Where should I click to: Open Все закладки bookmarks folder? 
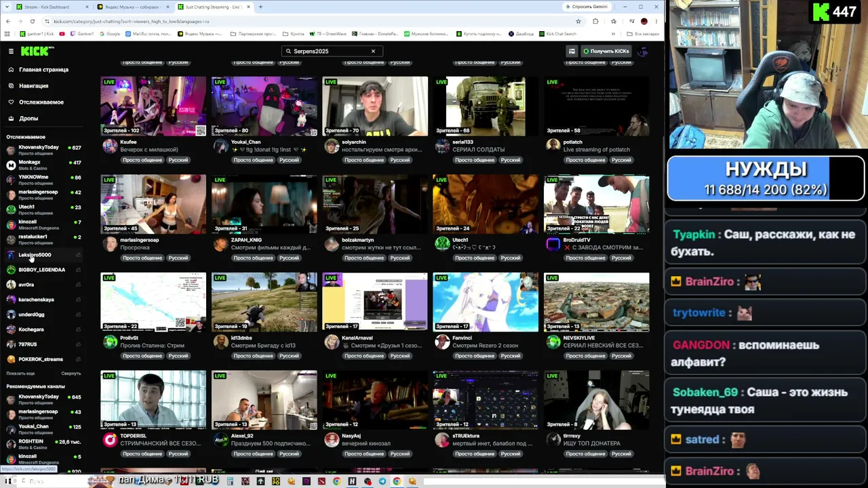[x=643, y=34]
